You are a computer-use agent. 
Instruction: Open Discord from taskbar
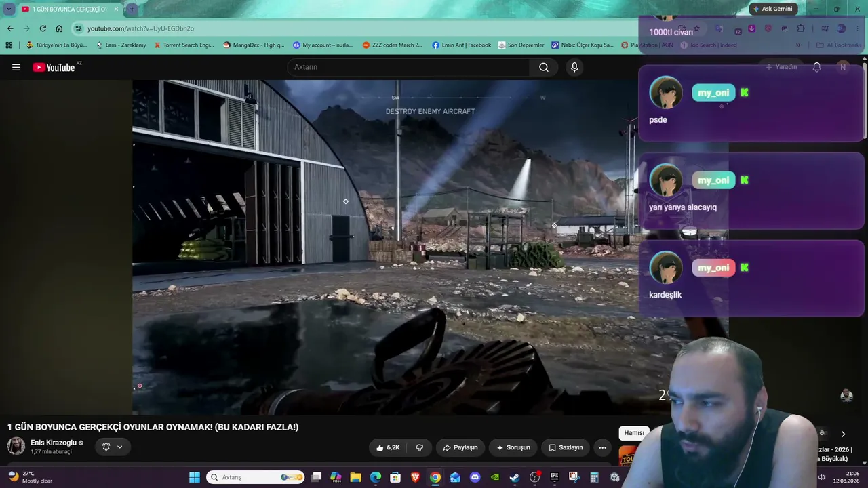(x=475, y=477)
